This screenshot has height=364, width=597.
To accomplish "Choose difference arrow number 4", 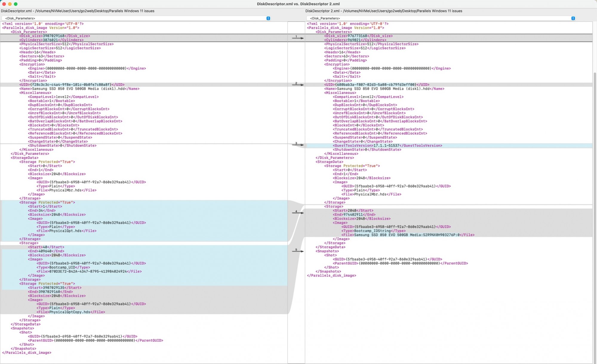I will tap(298, 213).
